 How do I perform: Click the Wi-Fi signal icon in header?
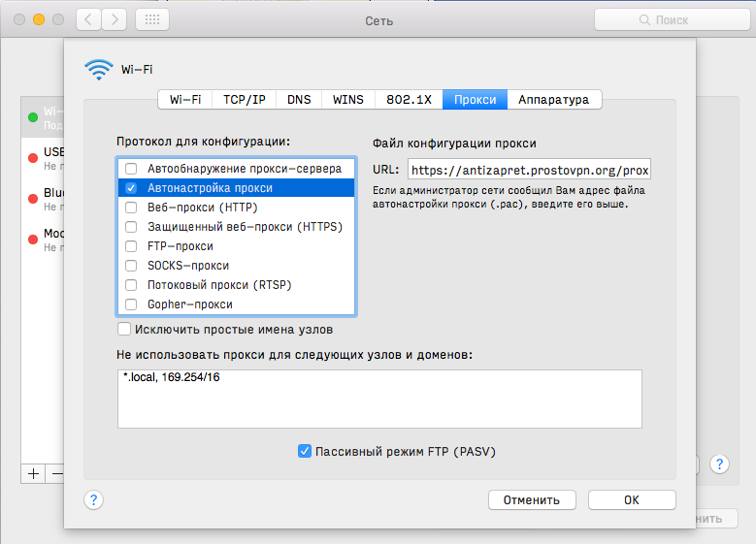pos(98,69)
